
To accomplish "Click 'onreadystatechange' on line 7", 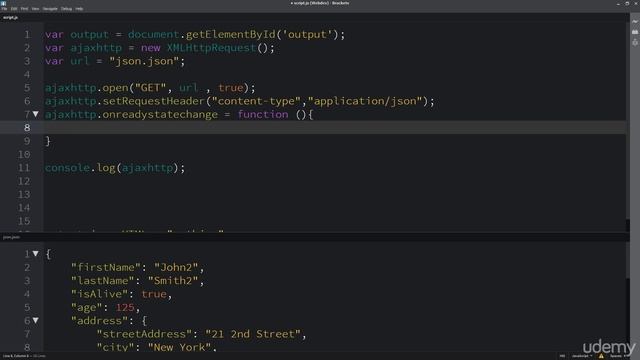I will coord(160,114).
